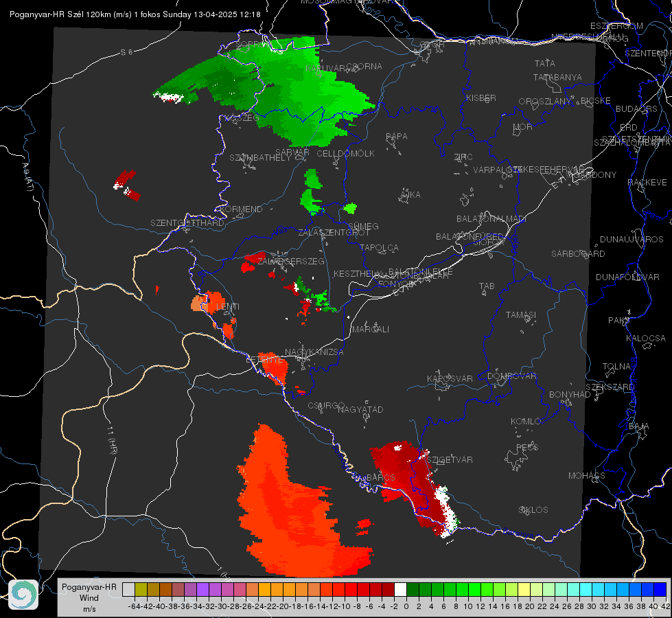Click the KESZTHELY city label
Image resolution: width=672 pixels, height=618 pixels.
(358, 273)
